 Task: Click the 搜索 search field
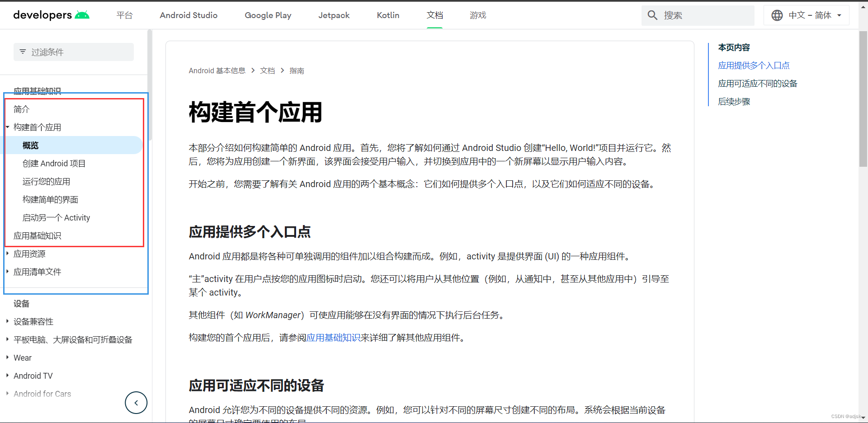tap(698, 15)
